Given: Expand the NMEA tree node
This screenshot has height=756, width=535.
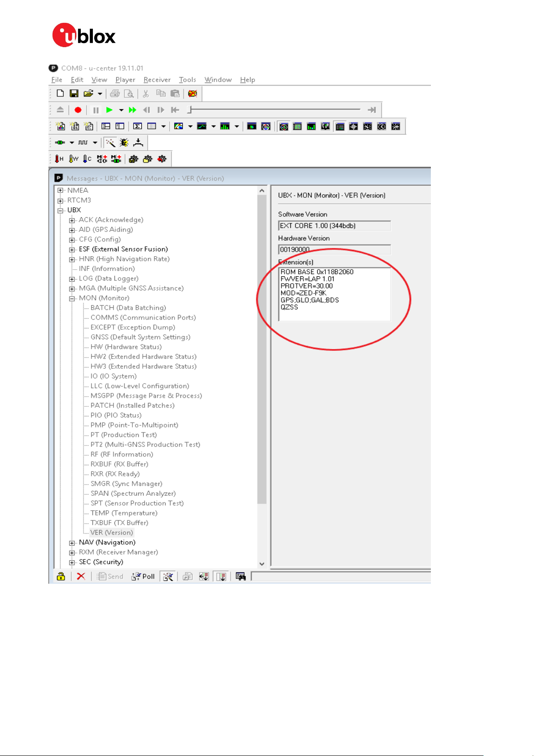Looking at the screenshot, I should pos(60,190).
